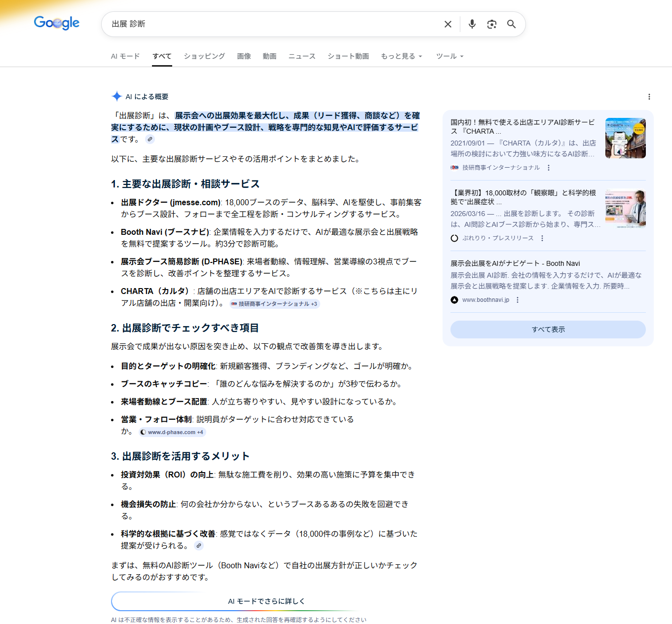Select the すべて tab
This screenshot has height=624, width=672.
point(162,56)
